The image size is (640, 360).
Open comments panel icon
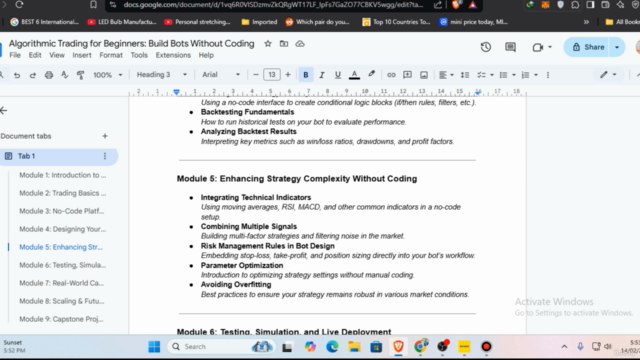pos(510,47)
